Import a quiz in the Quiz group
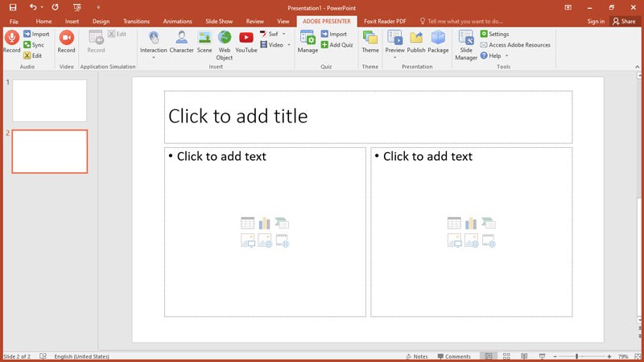 pyautogui.click(x=334, y=34)
